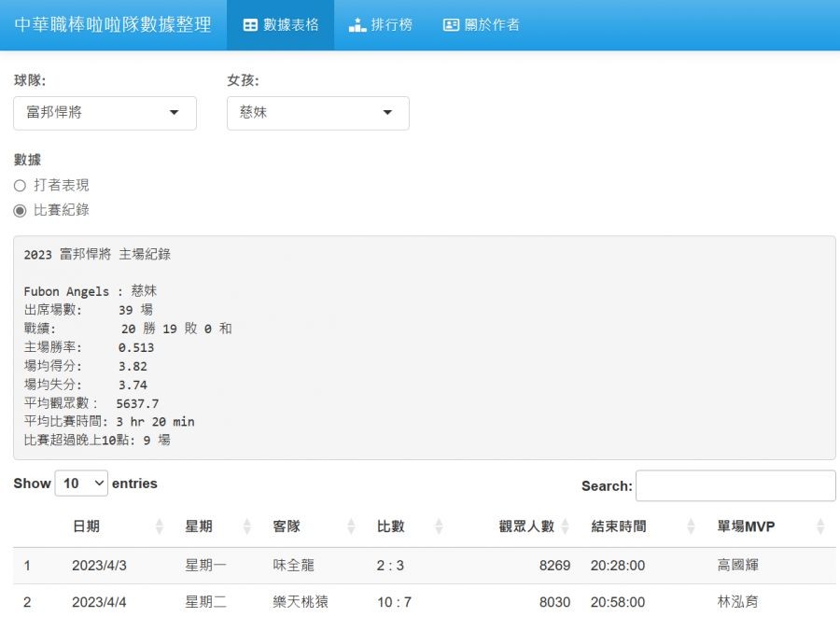Image resolution: width=840 pixels, height=617 pixels.
Task: Select the 比賽紀錄 radio button
Action: coord(20,211)
